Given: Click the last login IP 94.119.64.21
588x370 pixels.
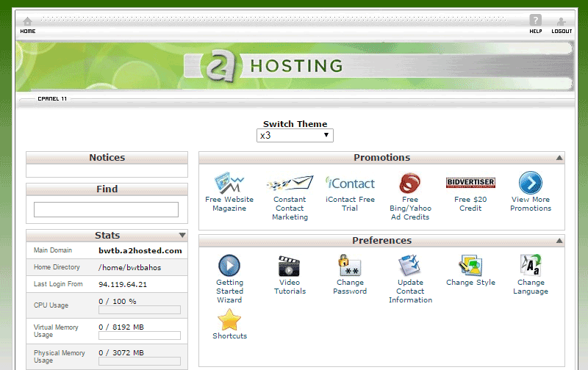Looking at the screenshot, I should (x=123, y=285).
